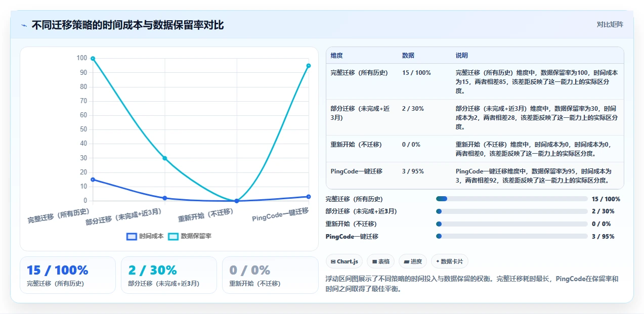Click the 对比矩阵 label in header

tap(610, 24)
